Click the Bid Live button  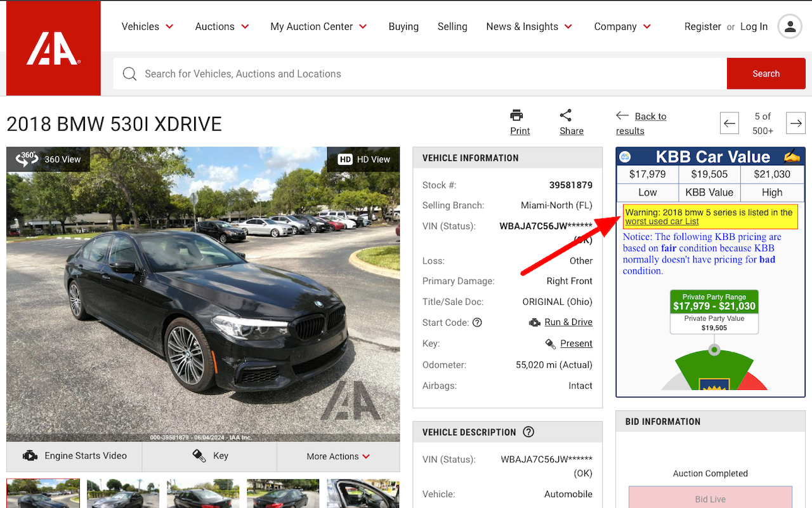710,499
